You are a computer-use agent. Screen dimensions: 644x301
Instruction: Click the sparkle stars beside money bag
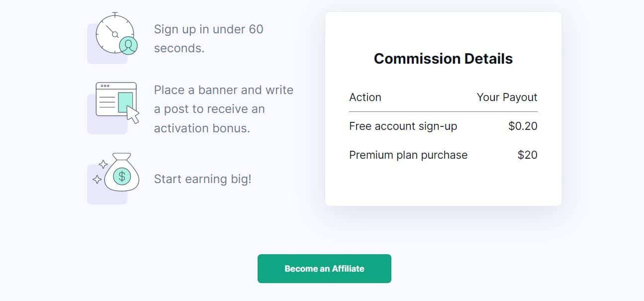coord(100,172)
